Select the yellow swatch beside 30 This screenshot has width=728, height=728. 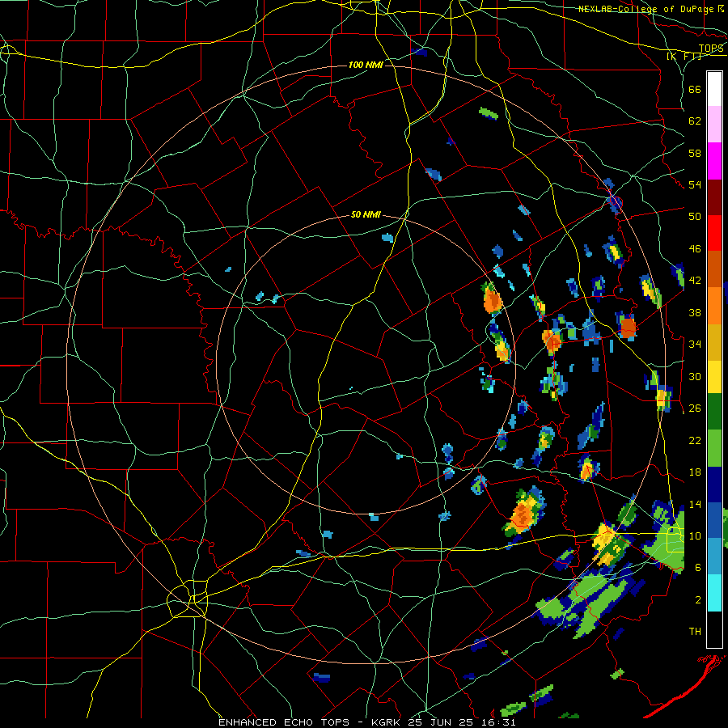click(x=714, y=377)
